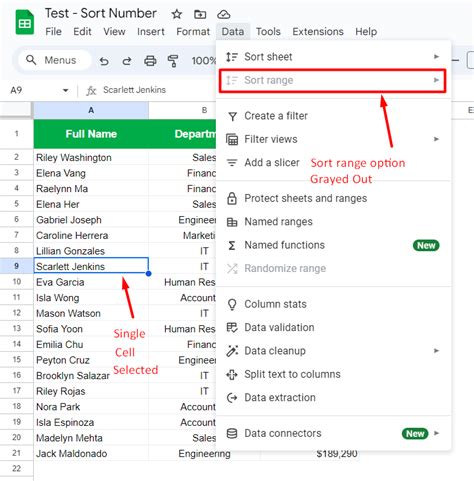This screenshot has width=474, height=481.
Task: Click the Data connectors database icon
Action: [232, 433]
